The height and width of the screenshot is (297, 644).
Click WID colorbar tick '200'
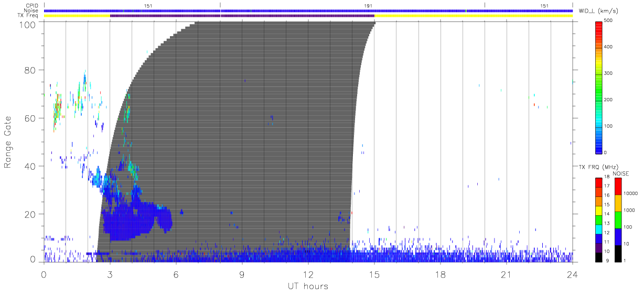(x=608, y=100)
